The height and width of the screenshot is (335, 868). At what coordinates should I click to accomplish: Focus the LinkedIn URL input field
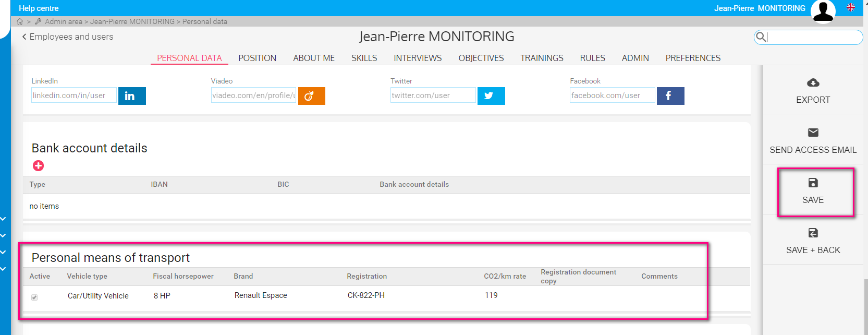(x=74, y=95)
